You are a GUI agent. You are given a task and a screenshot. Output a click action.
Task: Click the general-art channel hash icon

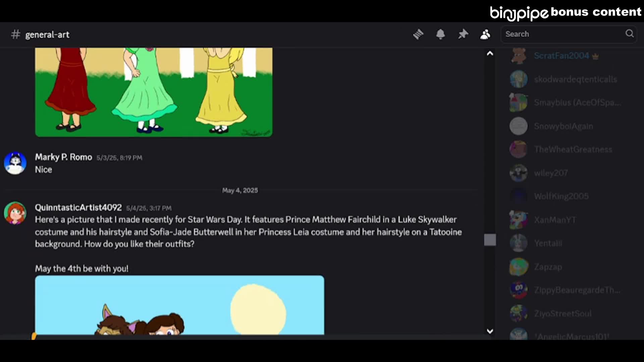coord(15,35)
